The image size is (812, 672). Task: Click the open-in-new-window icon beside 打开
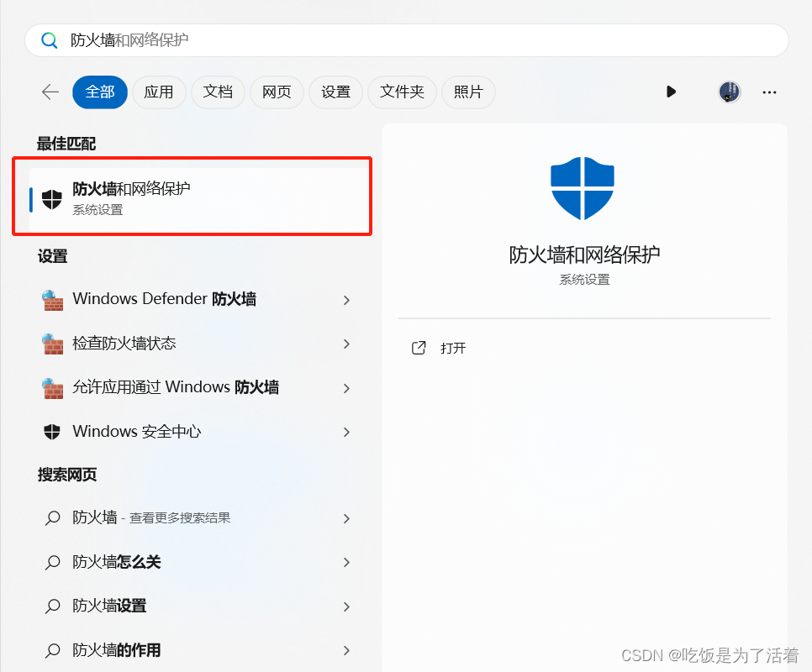[419, 348]
